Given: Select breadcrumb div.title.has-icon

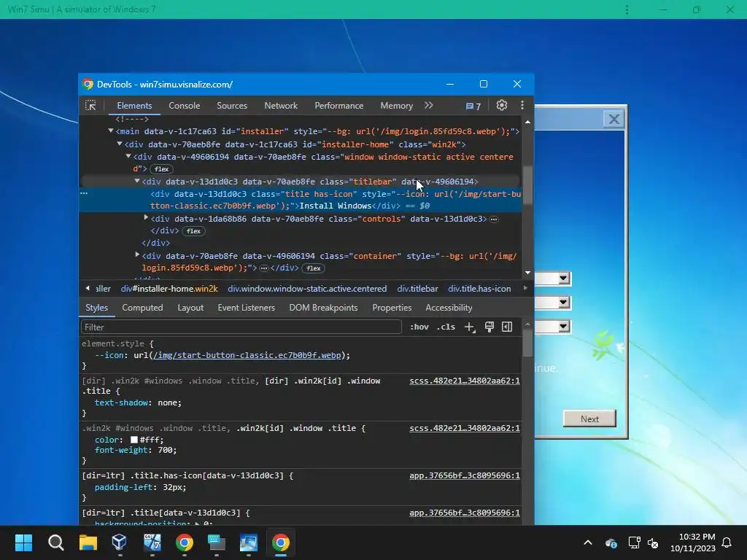Looking at the screenshot, I should pyautogui.click(x=479, y=289).
